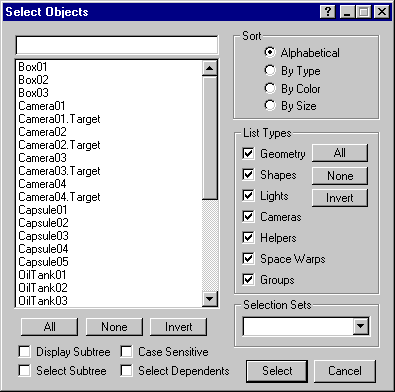
Task: Click the None button in List Types
Action: 340,176
